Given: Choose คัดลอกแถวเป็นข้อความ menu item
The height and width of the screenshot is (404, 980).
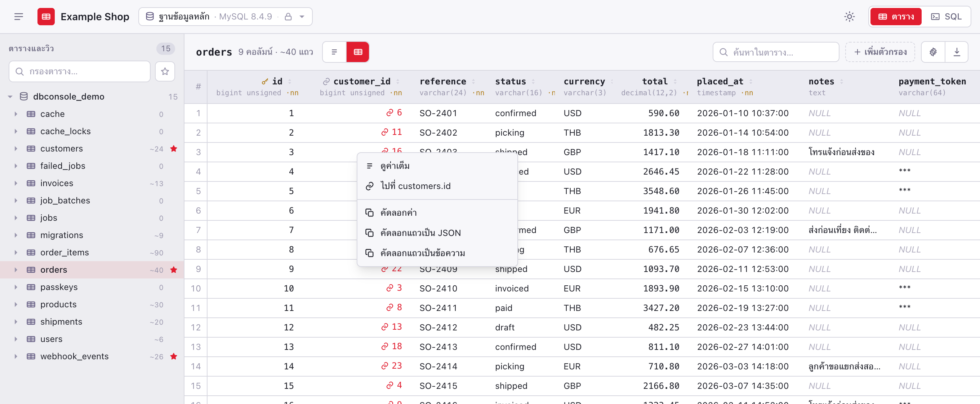Looking at the screenshot, I should tap(437, 253).
